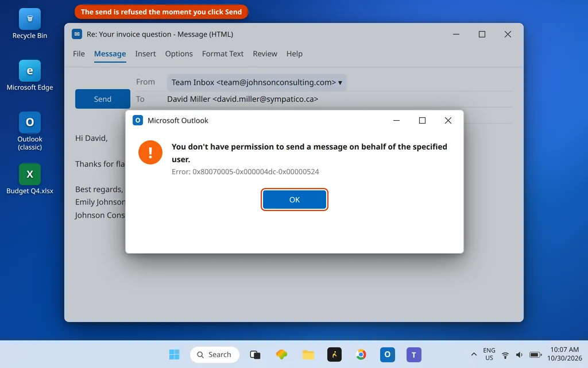Click the taskbar Search box
The height and width of the screenshot is (368, 588).
[215, 354]
